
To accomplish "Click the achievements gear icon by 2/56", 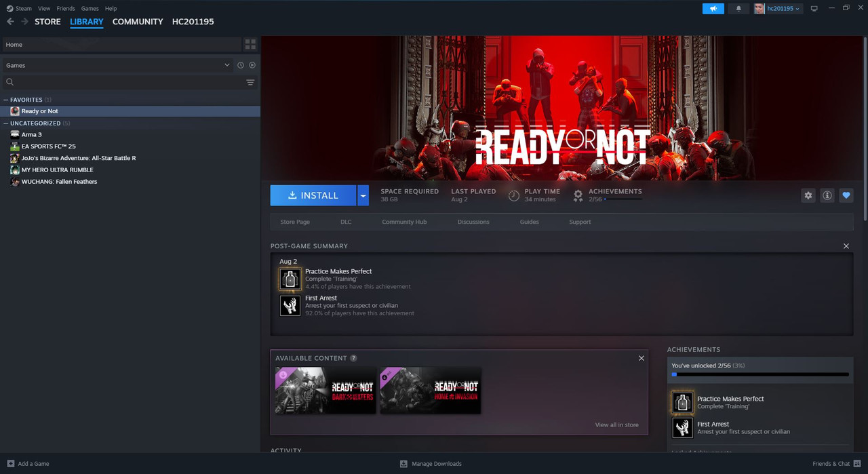I will point(578,195).
